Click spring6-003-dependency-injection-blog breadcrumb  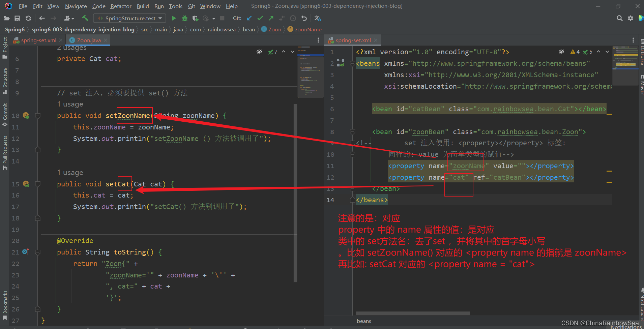[x=83, y=29]
